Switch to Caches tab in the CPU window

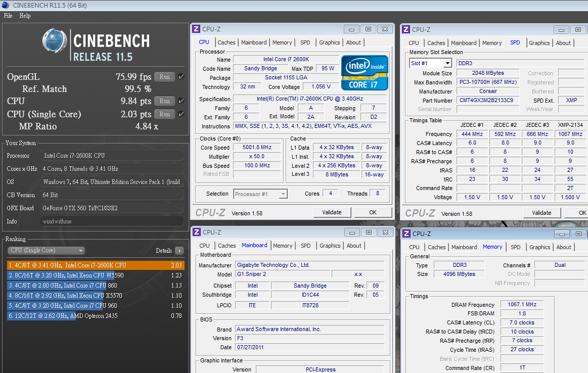coord(227,42)
